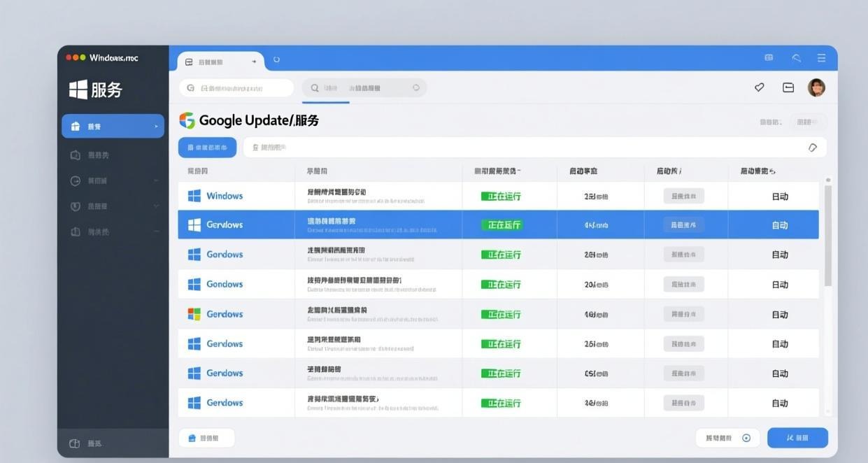Screen dimensions: 868x463
Task: Click the shield icon in the sidebar
Action: [x=76, y=206]
